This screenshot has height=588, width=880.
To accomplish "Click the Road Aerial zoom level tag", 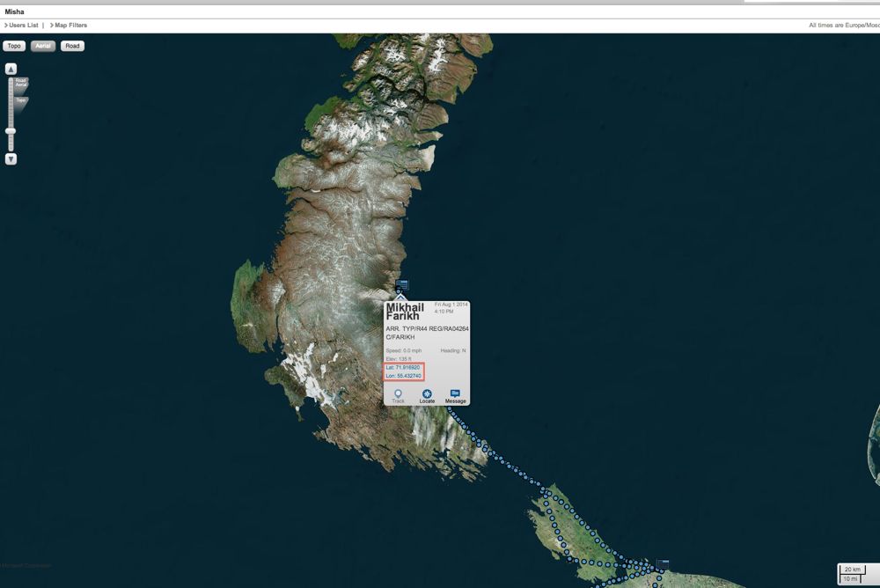I will [21, 83].
